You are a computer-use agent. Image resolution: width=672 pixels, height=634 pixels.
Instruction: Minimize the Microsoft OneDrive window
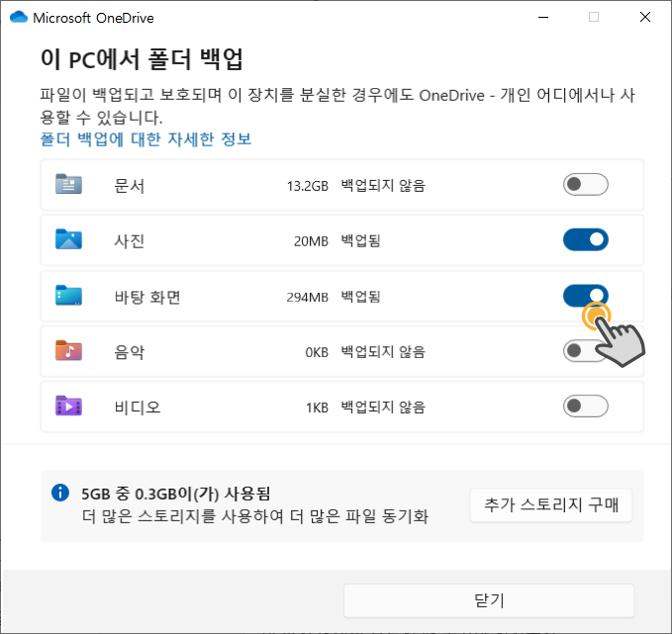tap(543, 17)
